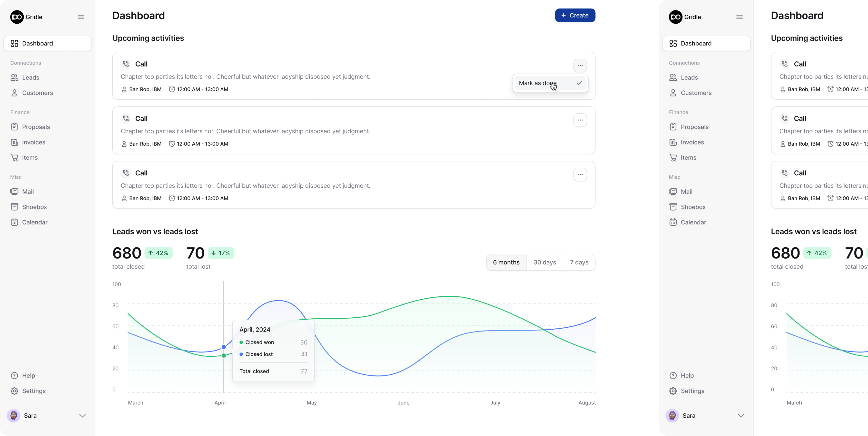Click the blue Create button
Viewport: 868px width, 436px height.
click(575, 15)
